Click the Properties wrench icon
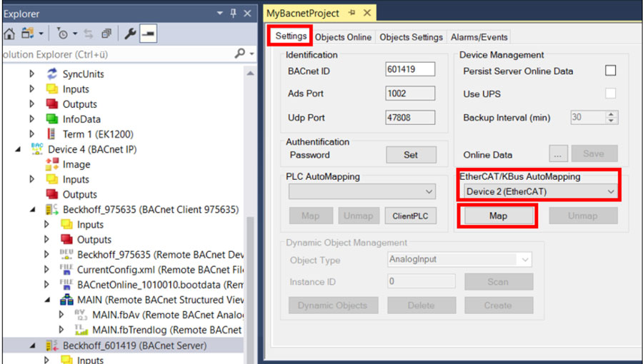The image size is (643, 364). (x=130, y=34)
